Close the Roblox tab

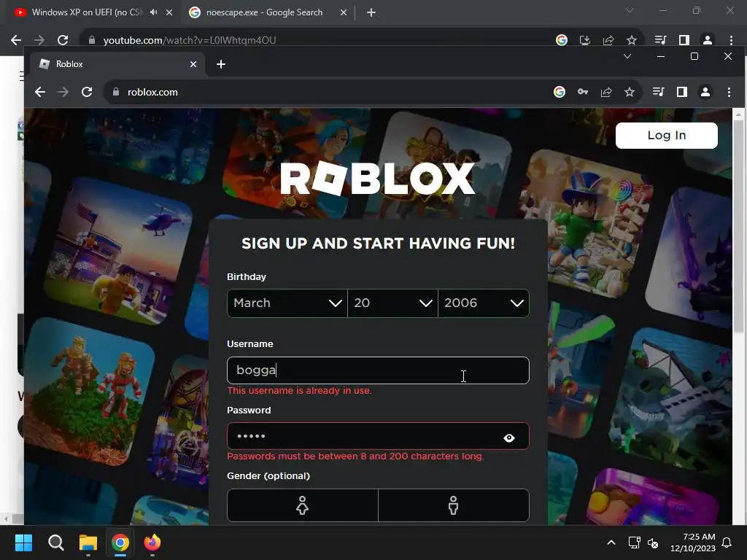(193, 64)
